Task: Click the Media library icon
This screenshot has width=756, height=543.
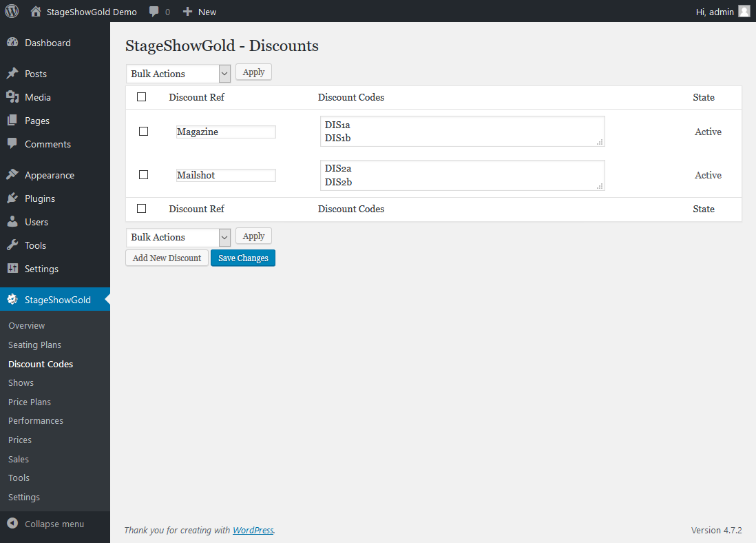Action: [12, 97]
